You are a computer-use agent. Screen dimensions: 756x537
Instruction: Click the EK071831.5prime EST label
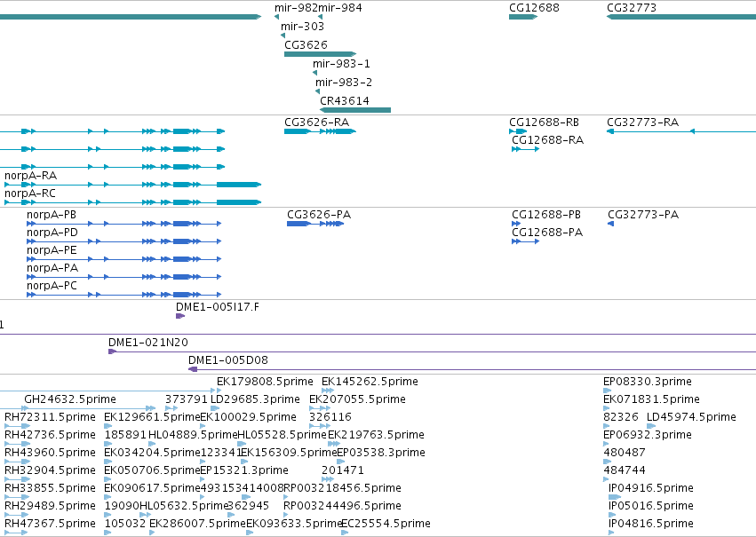(x=651, y=399)
